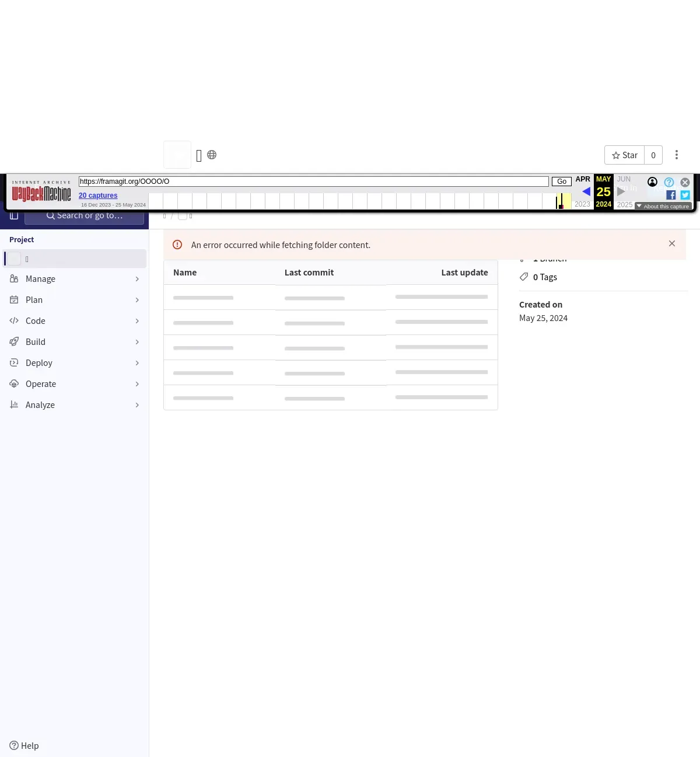The width and height of the screenshot is (700, 757).
Task: Click the Build rocket icon
Action: pyautogui.click(x=14, y=341)
